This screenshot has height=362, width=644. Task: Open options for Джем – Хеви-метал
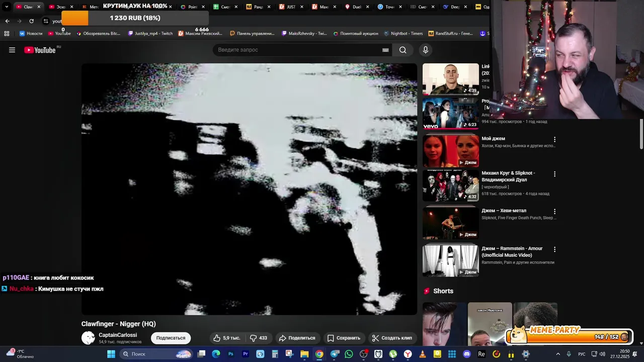(x=554, y=212)
